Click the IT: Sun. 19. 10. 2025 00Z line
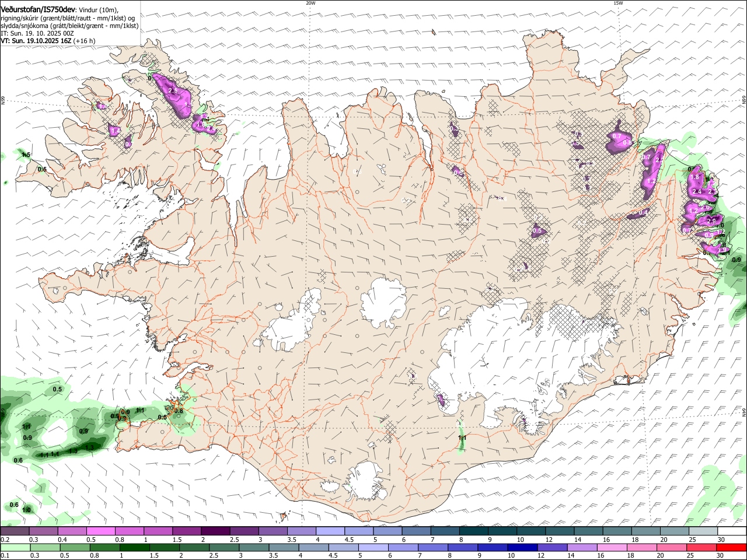The width and height of the screenshot is (747, 560). pyautogui.click(x=36, y=33)
